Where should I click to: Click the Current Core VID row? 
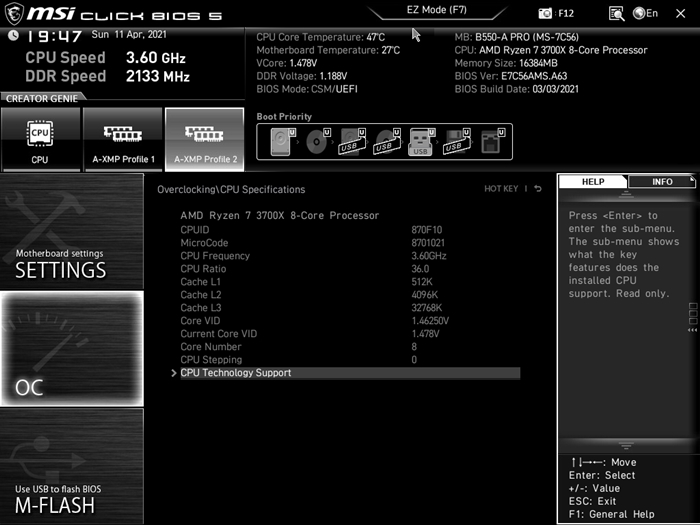[x=350, y=333]
